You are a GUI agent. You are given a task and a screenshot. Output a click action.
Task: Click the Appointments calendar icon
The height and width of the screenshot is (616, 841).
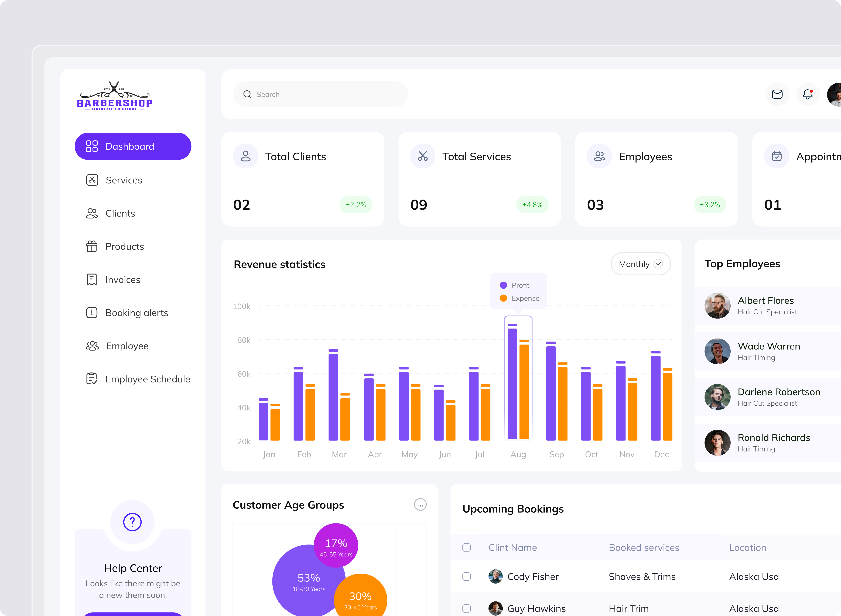pyautogui.click(x=777, y=156)
